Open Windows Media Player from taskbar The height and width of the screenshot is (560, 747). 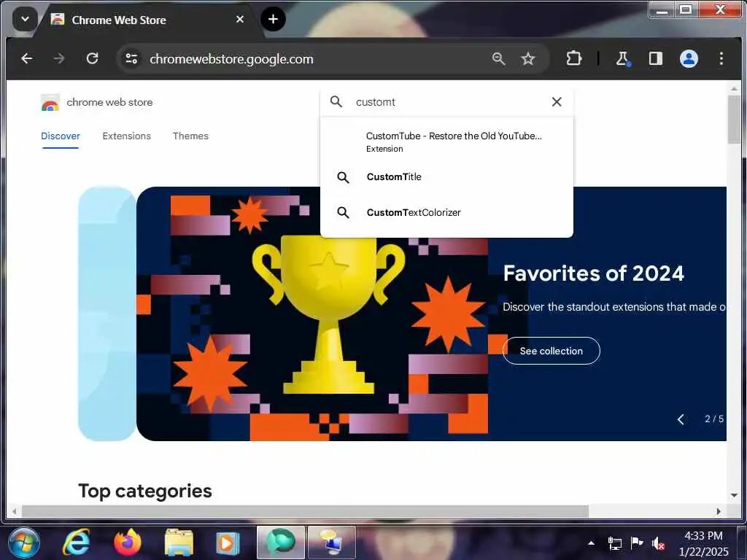pos(227,542)
